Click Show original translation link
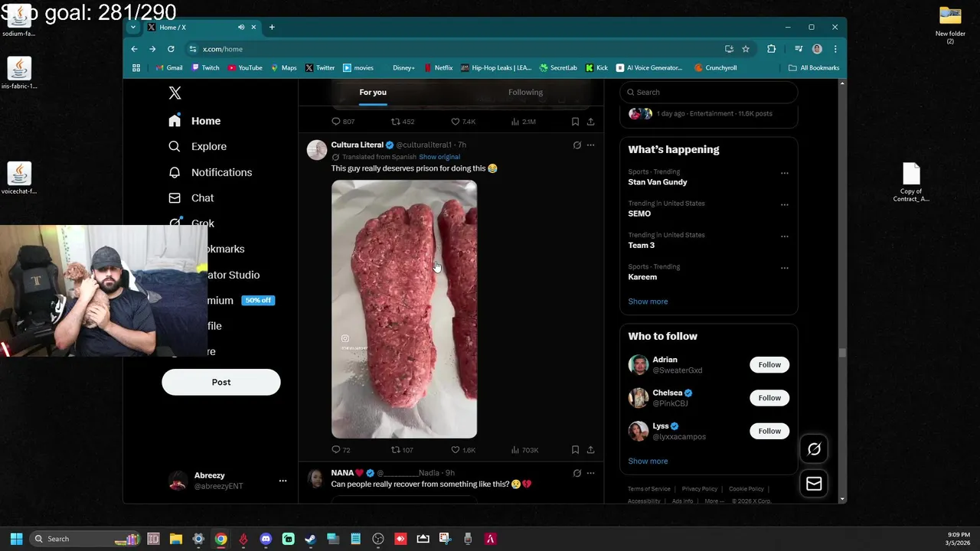The image size is (980, 551). [439, 157]
